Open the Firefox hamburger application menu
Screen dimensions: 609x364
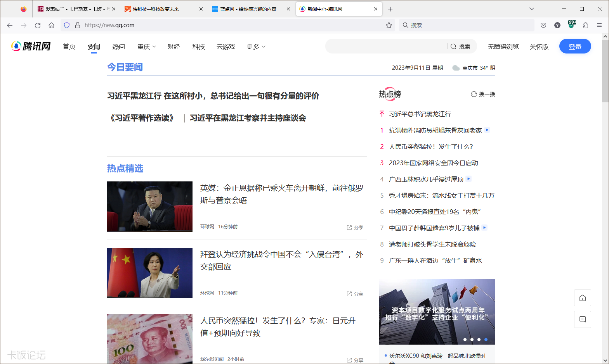tap(599, 25)
